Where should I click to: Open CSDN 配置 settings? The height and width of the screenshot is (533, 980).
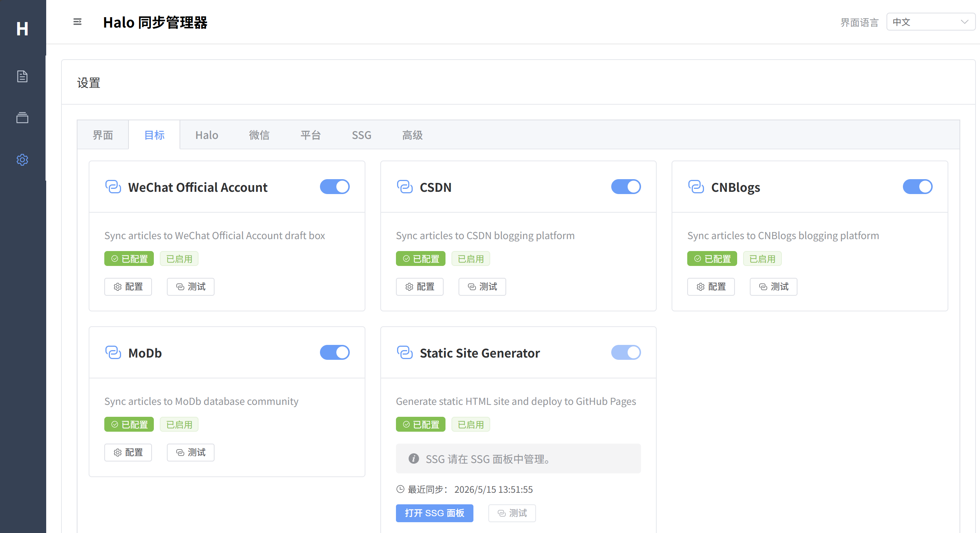420,287
